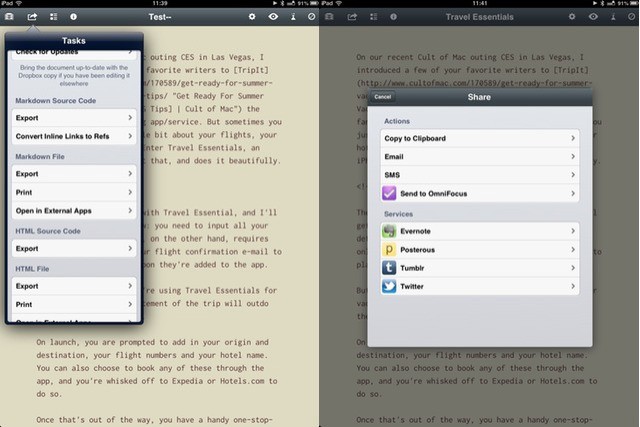This screenshot has width=640, height=427.
Task: Expand Convert Inline Links to Refs chevron
Action: point(131,136)
